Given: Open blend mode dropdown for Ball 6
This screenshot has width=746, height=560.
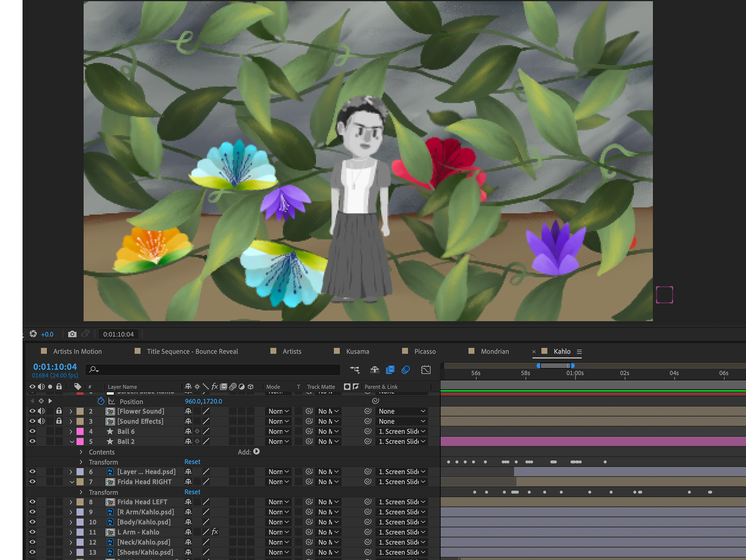Looking at the screenshot, I should pyautogui.click(x=279, y=431).
